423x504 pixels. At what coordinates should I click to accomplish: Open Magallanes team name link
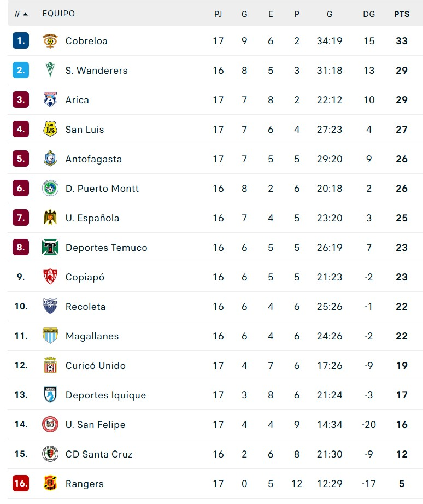coord(92,336)
